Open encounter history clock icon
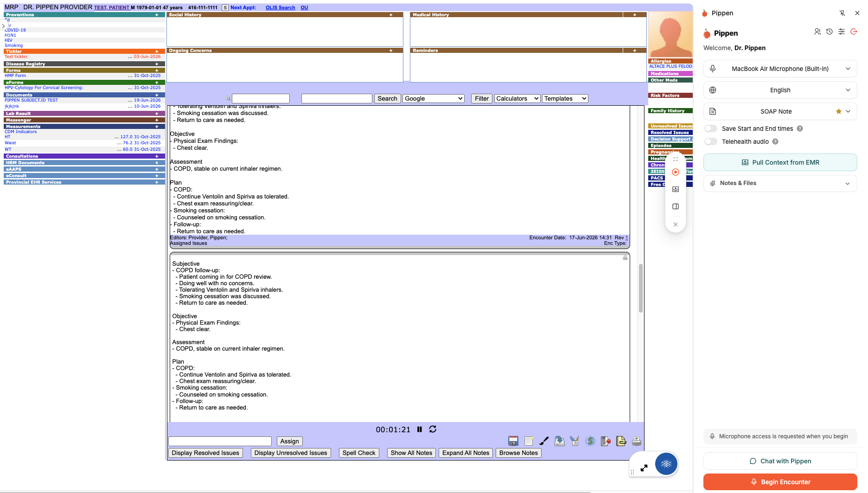 coord(830,32)
